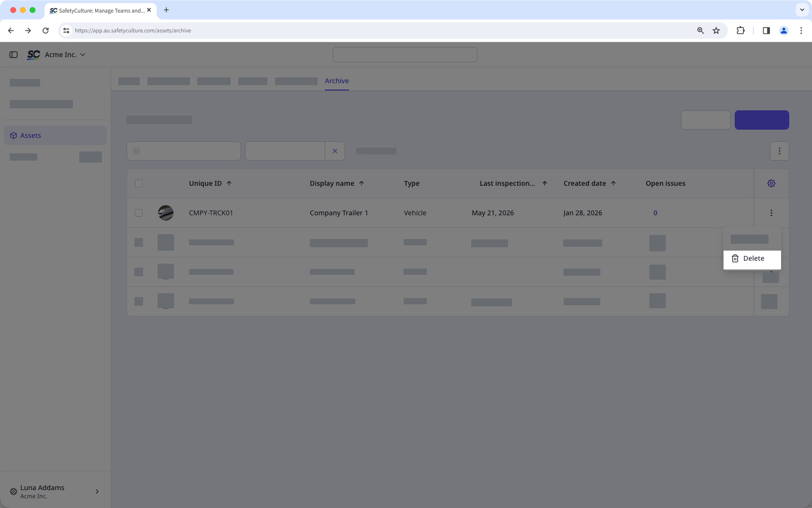
Task: Select Delete in the context menu
Action: coord(752,259)
